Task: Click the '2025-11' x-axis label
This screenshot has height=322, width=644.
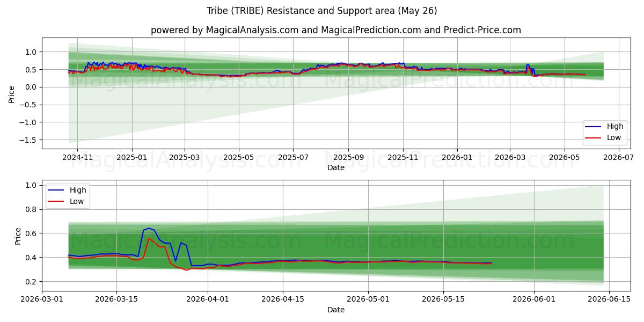Action: tap(402, 158)
